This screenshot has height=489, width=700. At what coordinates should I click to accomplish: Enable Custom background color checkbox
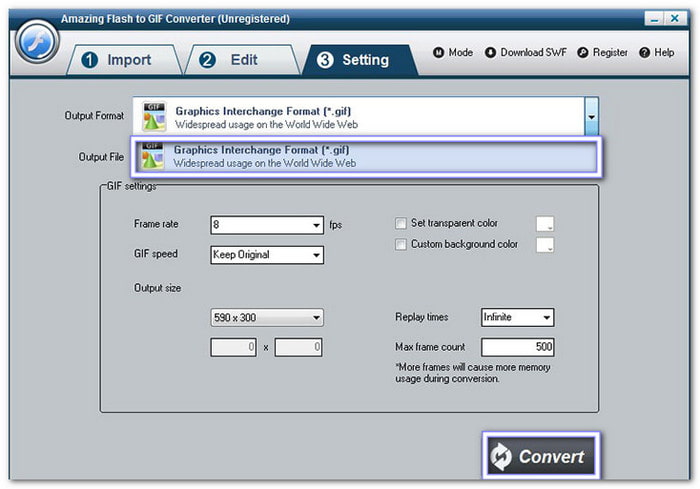[401, 244]
